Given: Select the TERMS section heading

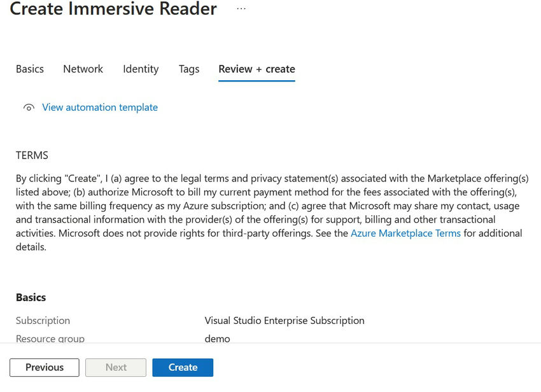Looking at the screenshot, I should coord(32,155).
